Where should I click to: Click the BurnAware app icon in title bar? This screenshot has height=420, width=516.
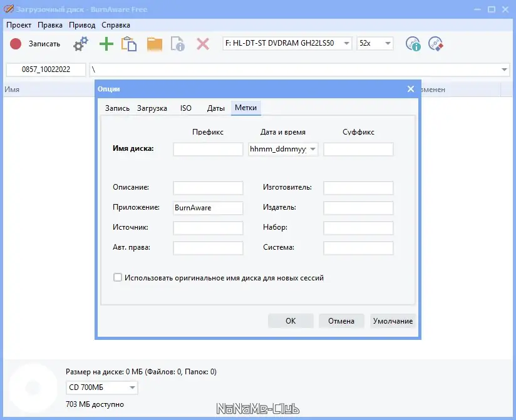[x=9, y=9]
